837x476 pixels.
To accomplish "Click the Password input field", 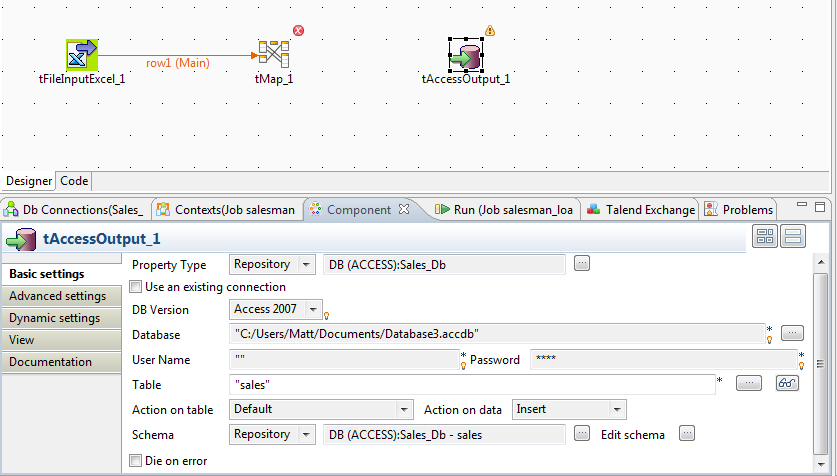I will pos(664,359).
